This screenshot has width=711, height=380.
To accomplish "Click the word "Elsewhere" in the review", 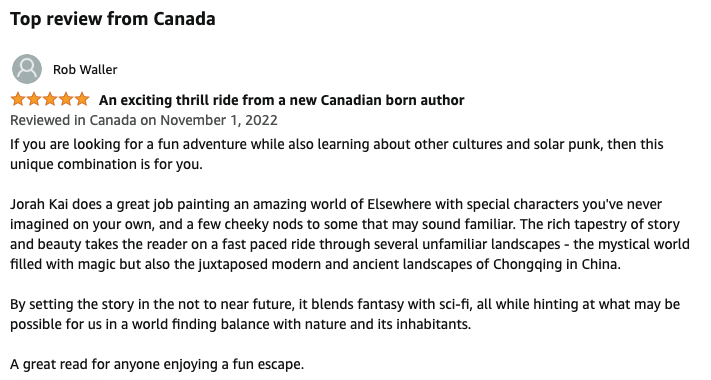I will point(399,204).
